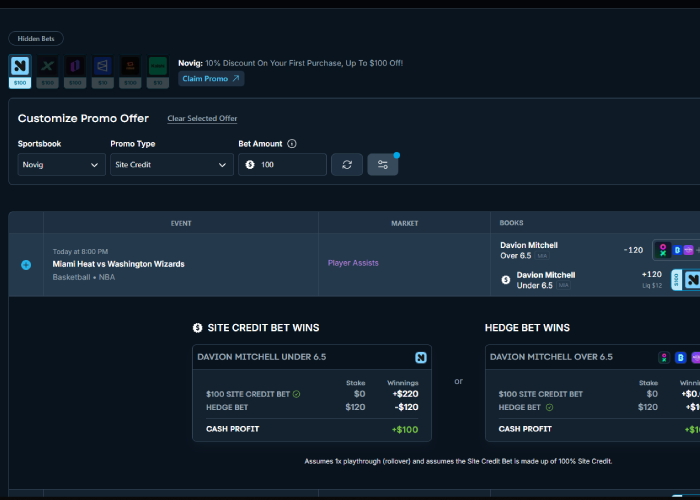Click the Novig icon beside +120 odds

(692, 280)
